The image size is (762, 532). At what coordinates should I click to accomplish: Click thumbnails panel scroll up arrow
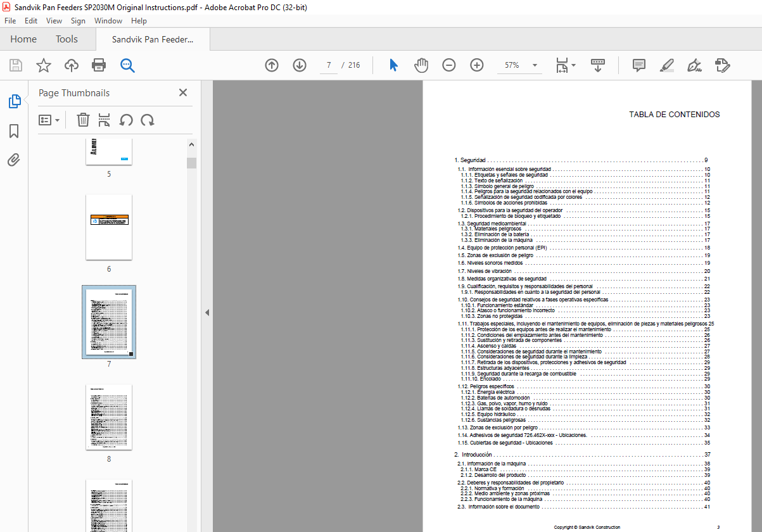coord(191,145)
